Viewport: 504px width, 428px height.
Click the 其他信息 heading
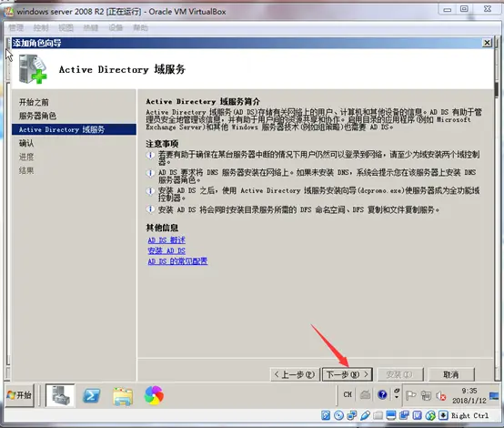(x=162, y=228)
